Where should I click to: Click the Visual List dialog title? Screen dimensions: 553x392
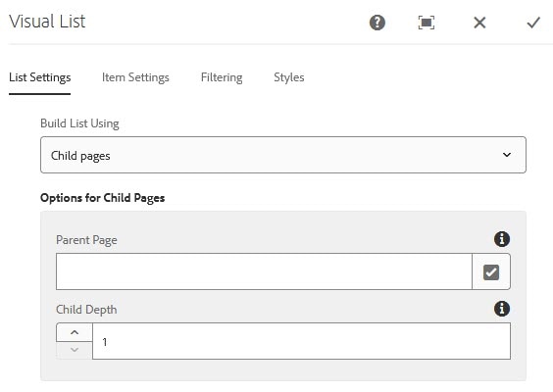(47, 22)
